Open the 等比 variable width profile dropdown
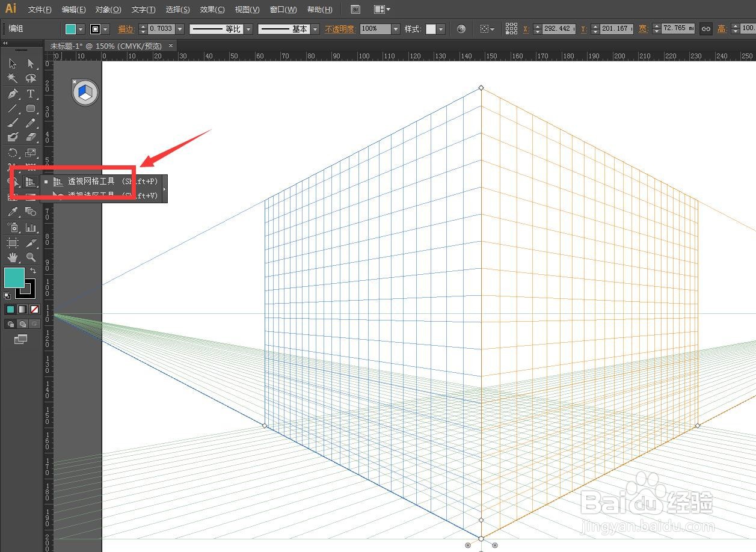 248,29
